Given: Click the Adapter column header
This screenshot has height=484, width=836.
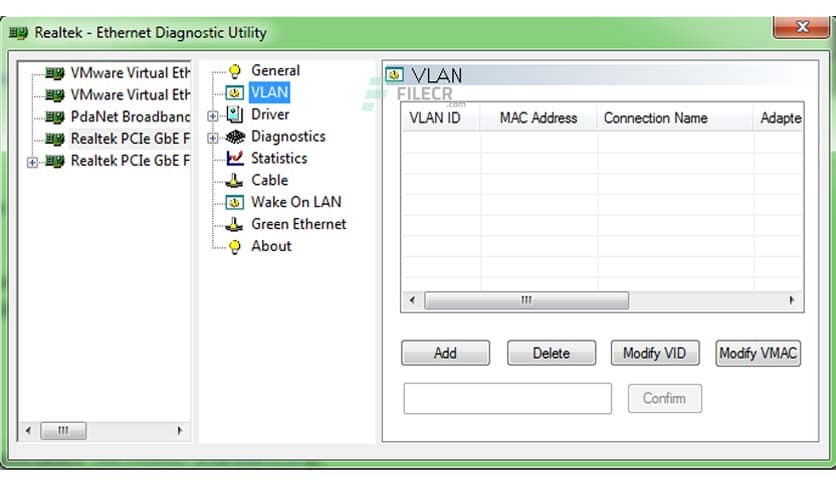Looking at the screenshot, I should (x=779, y=118).
